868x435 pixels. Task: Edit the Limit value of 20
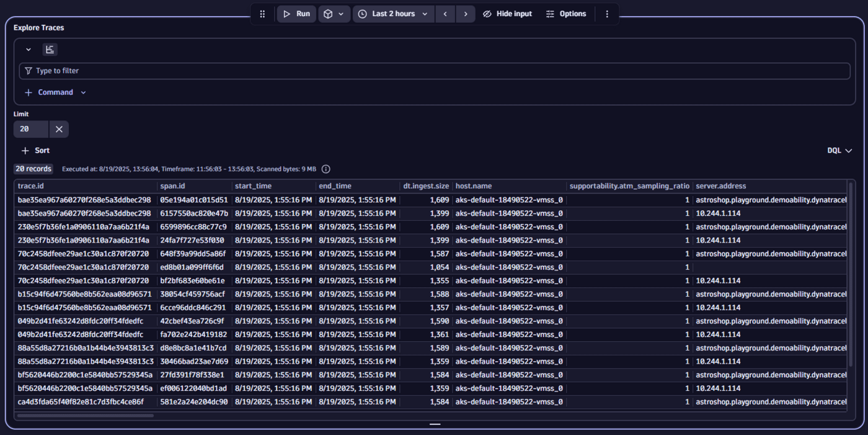pos(30,128)
